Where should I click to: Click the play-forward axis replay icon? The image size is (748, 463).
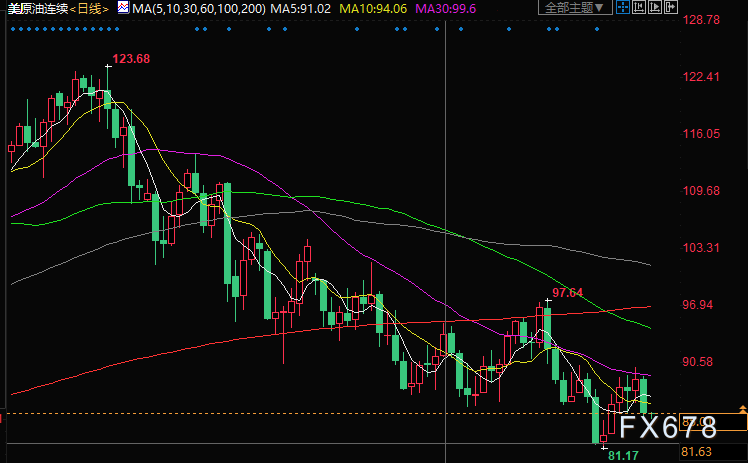(x=654, y=7)
